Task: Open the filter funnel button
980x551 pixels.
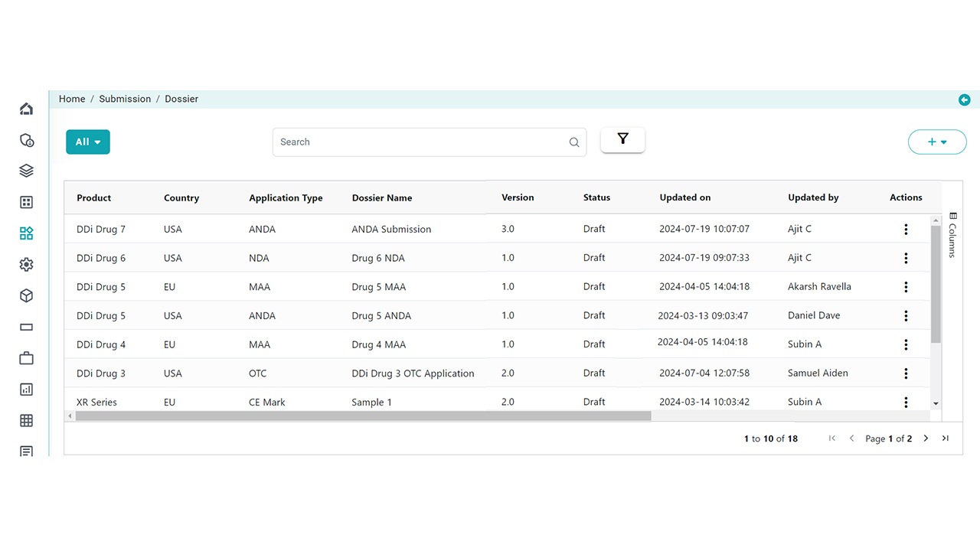Action: 622,139
